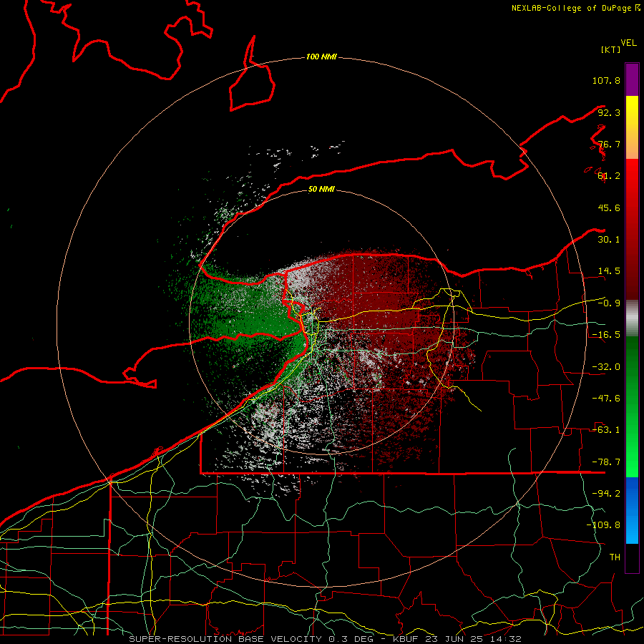The width and height of the screenshot is (644, 644).
Task: Click the -0.9 velocity scale value
Action: click(609, 303)
